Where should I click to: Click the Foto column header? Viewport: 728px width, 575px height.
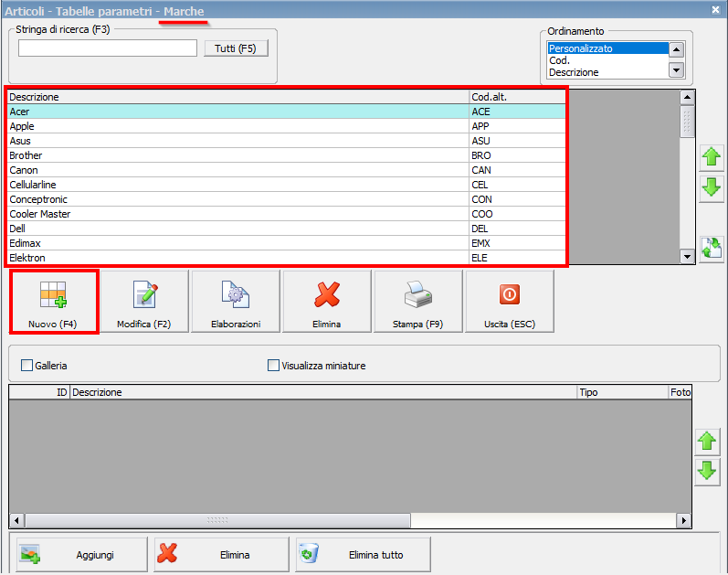681,392
